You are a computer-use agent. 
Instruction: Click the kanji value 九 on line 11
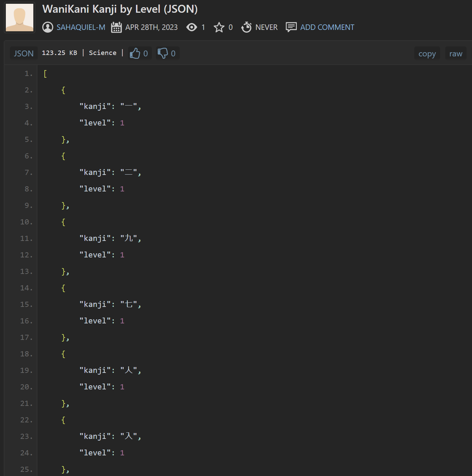[129, 238]
